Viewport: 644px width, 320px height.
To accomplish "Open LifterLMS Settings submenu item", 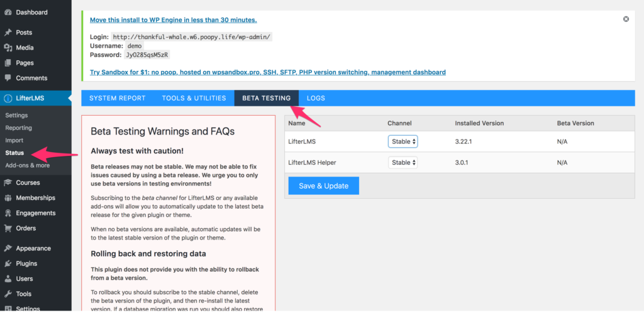I will 16,116.
